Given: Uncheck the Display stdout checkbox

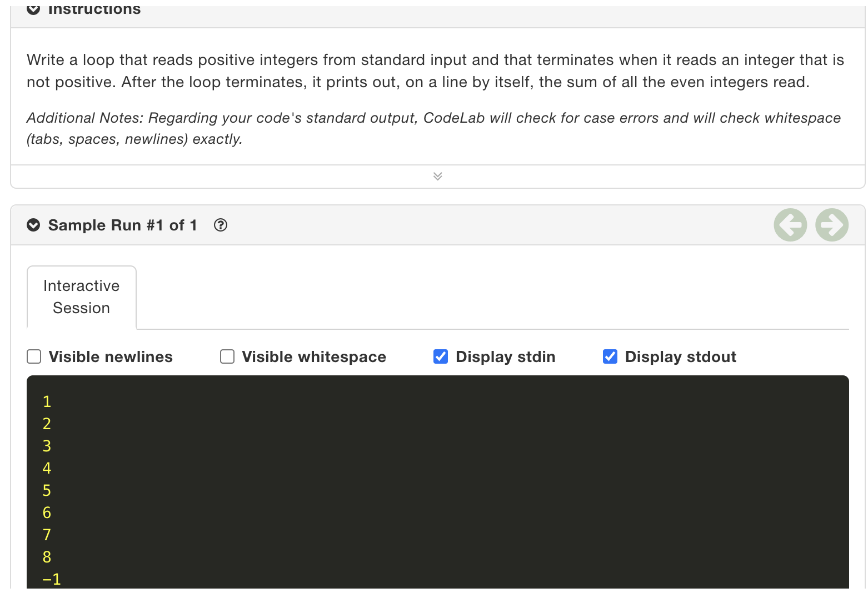Looking at the screenshot, I should point(610,356).
